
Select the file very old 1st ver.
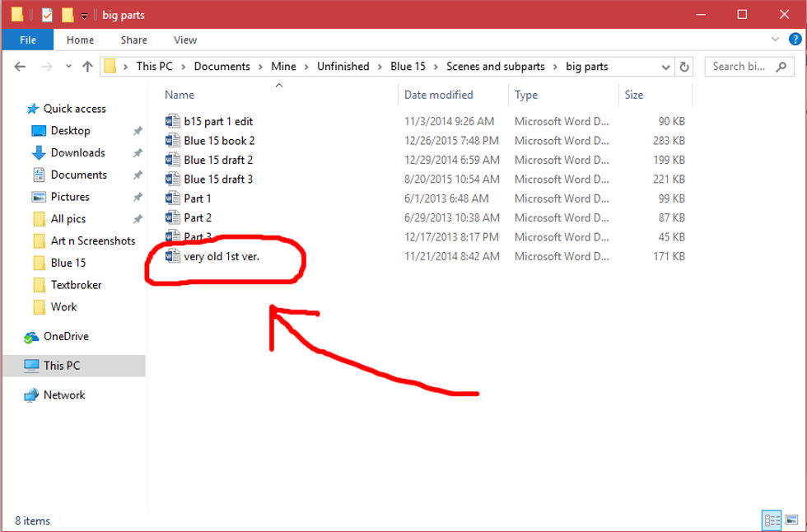tap(222, 256)
